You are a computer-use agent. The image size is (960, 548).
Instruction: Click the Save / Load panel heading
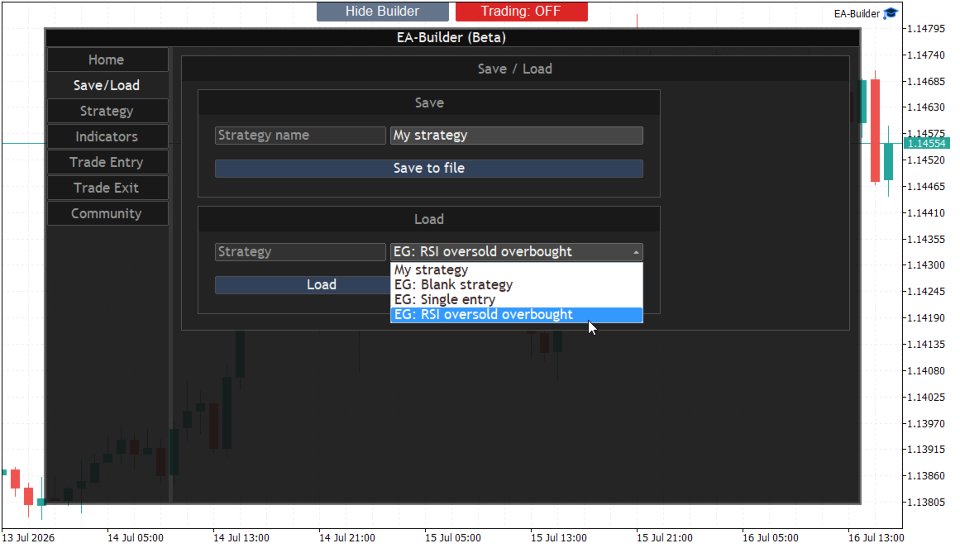click(515, 69)
